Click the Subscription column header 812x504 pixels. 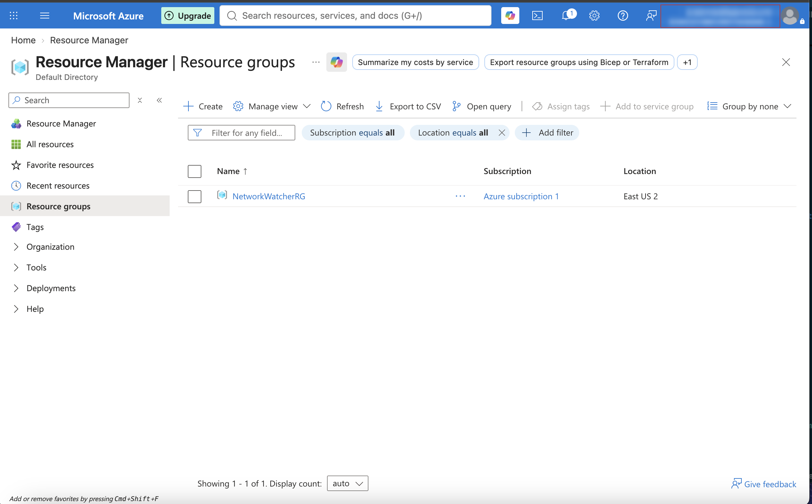pos(507,171)
